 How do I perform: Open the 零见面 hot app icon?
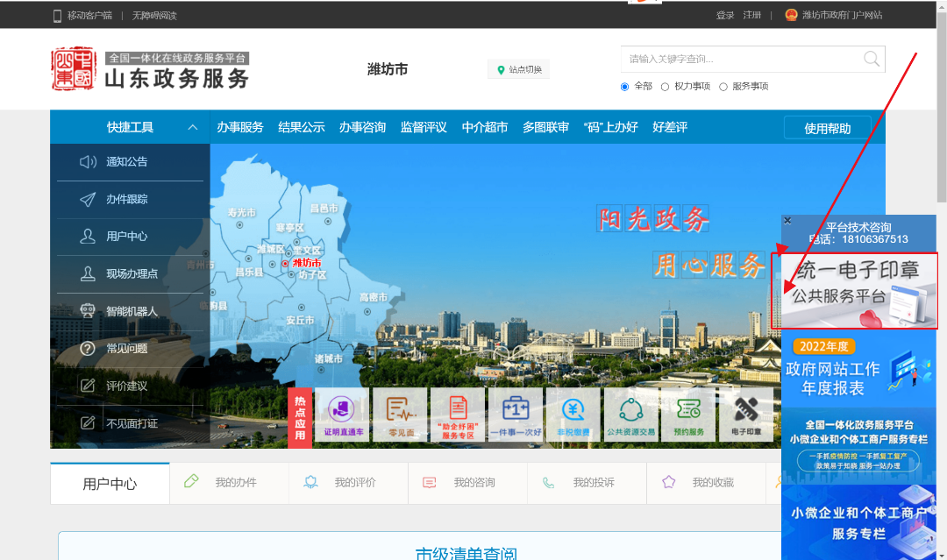tap(401, 415)
